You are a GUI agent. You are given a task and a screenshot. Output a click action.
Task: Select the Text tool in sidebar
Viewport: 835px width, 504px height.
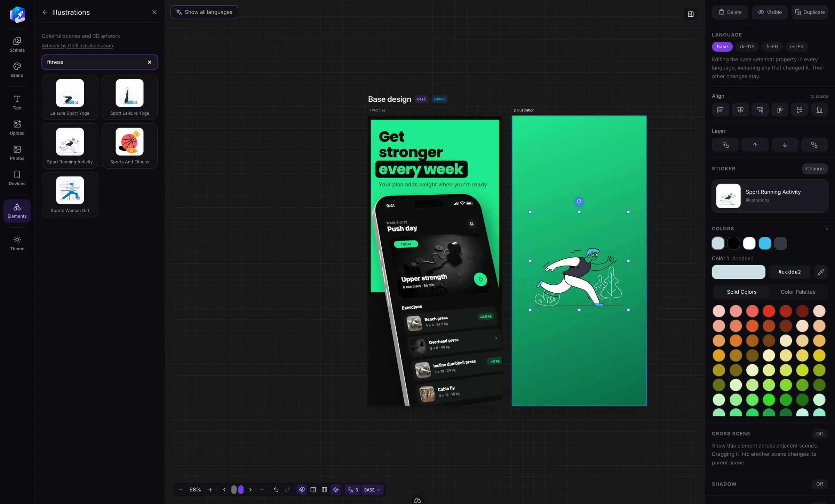(17, 103)
